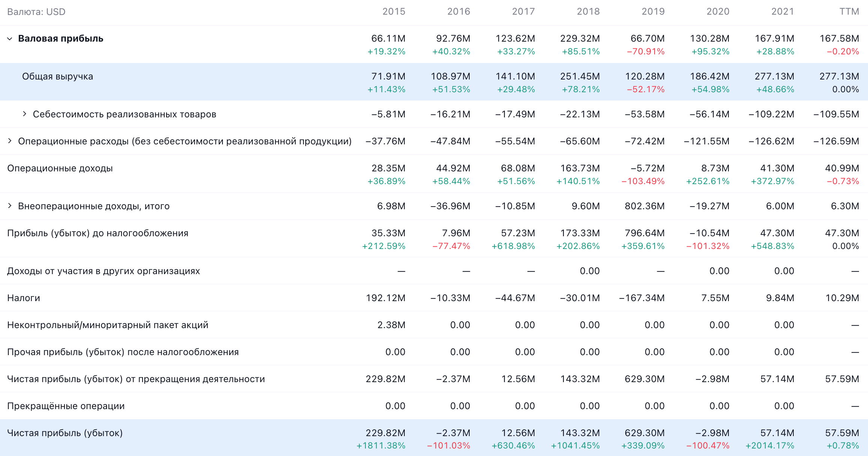The height and width of the screenshot is (456, 868).
Task: Click the +0.78% net income change
Action: point(843,446)
